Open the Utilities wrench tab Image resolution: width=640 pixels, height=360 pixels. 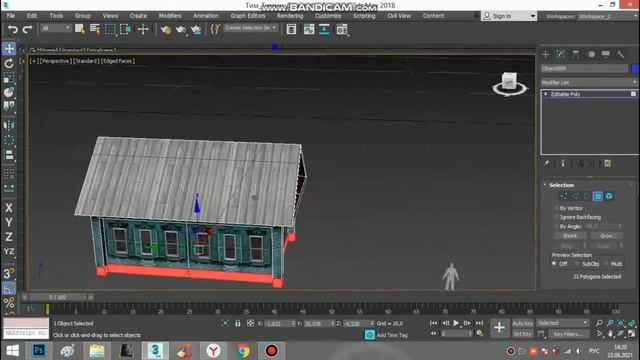point(620,54)
